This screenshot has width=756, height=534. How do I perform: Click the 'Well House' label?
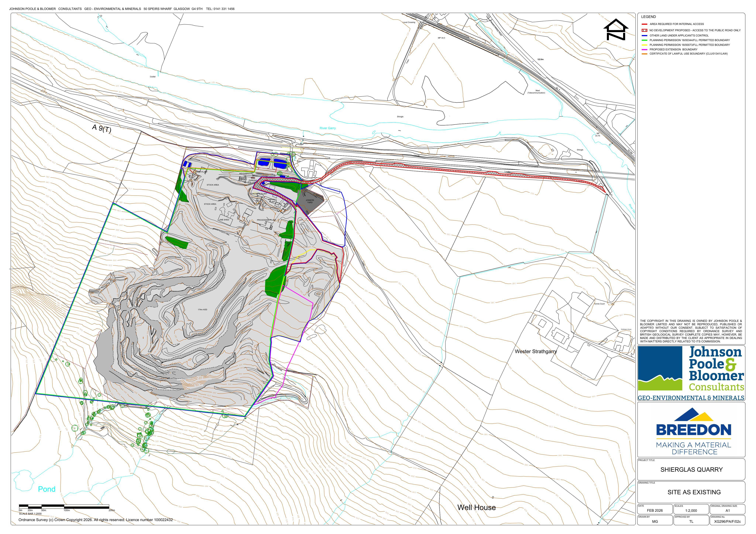[x=476, y=507]
